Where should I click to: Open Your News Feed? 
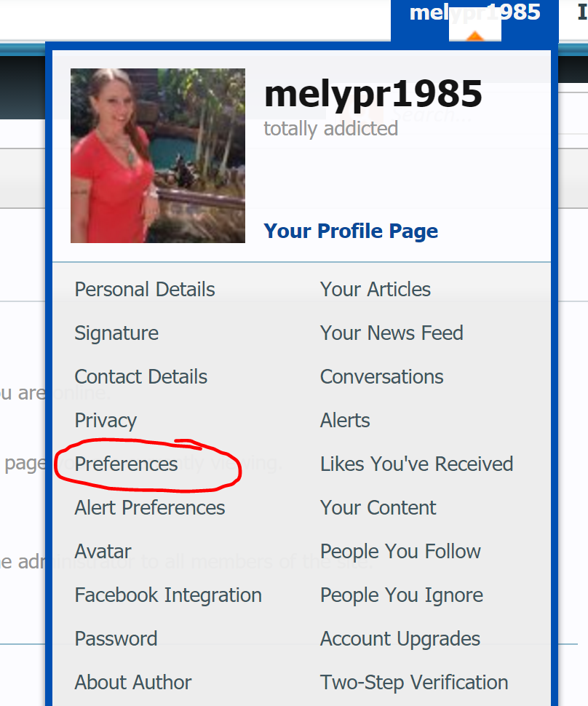pyautogui.click(x=392, y=333)
